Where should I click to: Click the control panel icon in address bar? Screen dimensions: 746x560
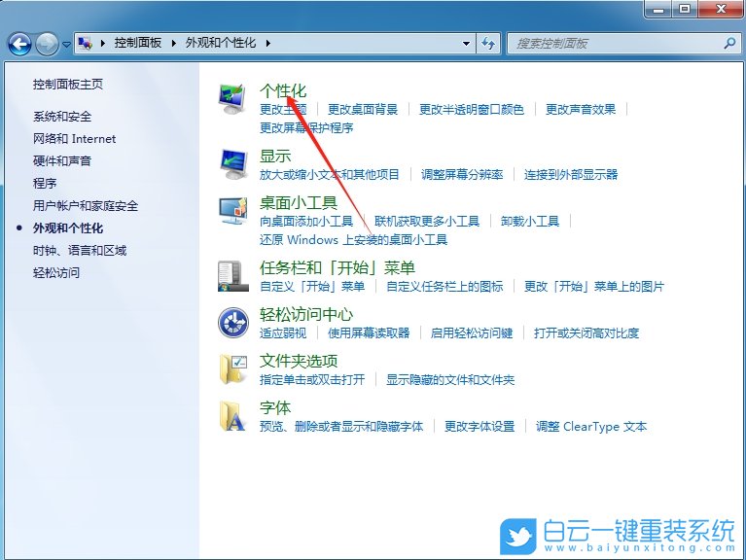coord(86,43)
